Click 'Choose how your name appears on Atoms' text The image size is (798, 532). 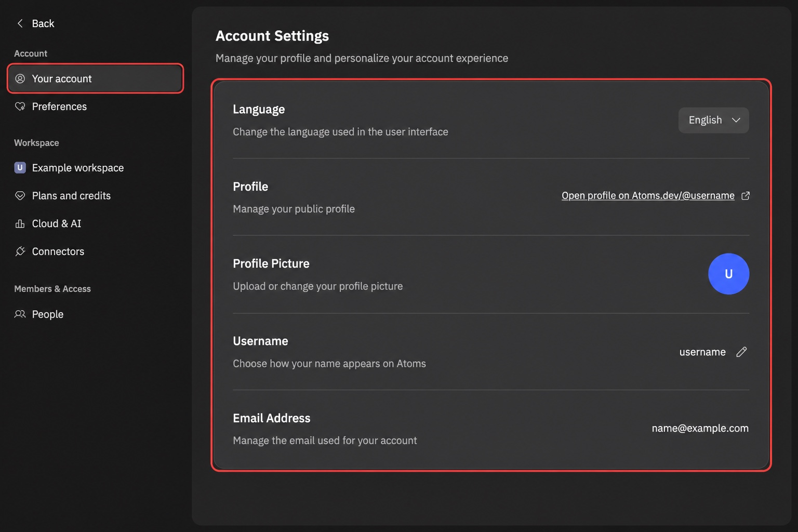pos(329,364)
